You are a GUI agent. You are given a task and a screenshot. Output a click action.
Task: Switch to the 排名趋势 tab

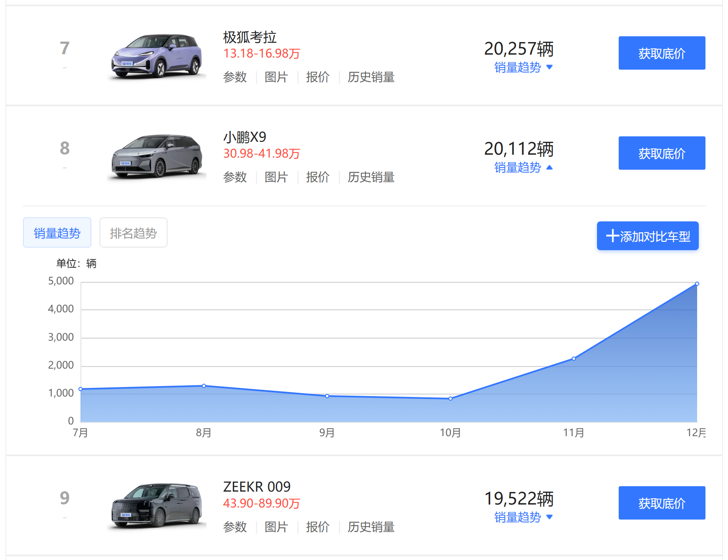[x=133, y=233]
